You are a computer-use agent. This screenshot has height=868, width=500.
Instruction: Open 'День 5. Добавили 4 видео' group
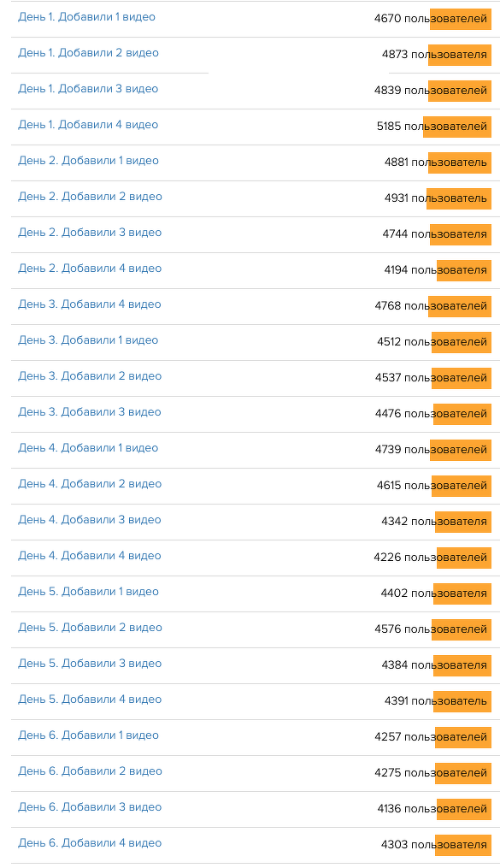(90, 700)
